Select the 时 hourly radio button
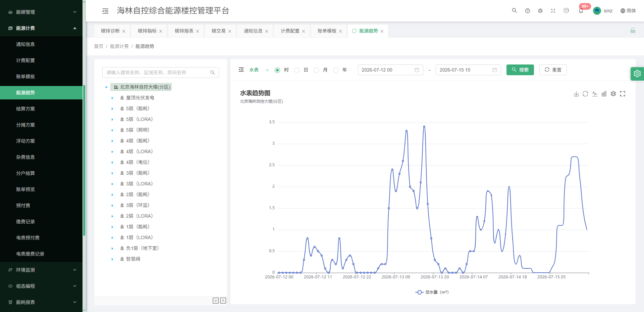Viewport: 644px width, 312px height. click(x=277, y=70)
